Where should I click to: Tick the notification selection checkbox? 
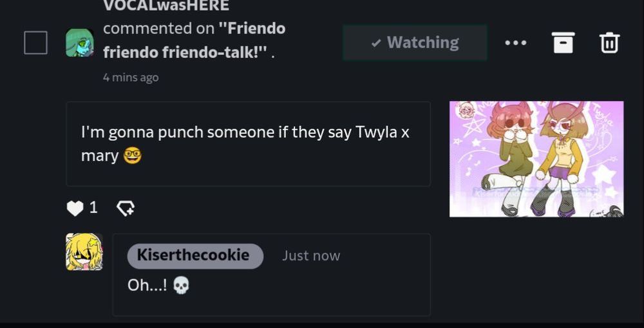point(35,42)
